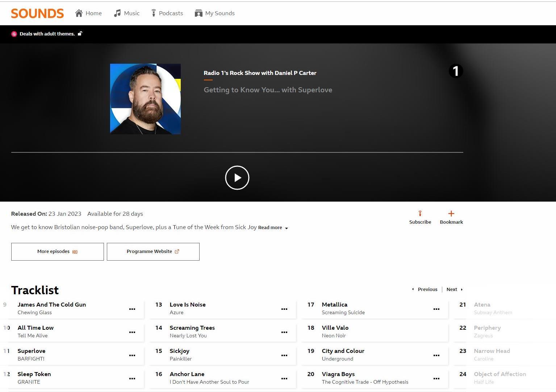Click 'Available for 28 days' text

click(115, 214)
